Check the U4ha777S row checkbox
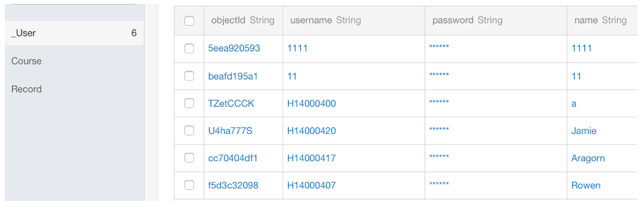 [189, 131]
